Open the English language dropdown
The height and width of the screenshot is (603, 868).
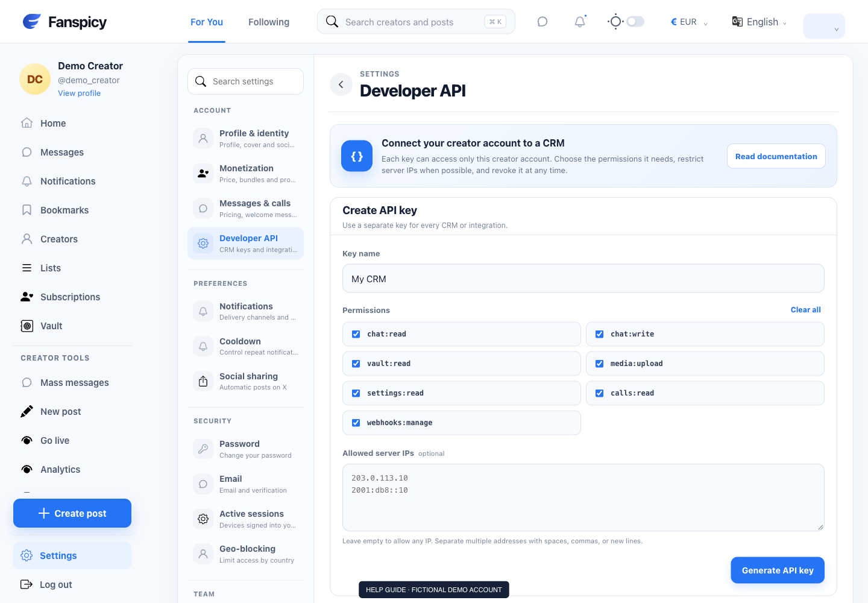759,22
